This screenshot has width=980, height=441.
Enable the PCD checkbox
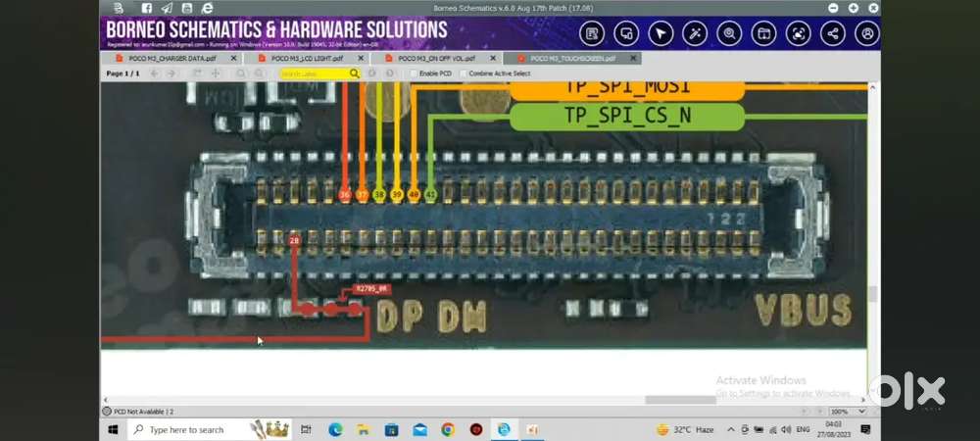414,73
